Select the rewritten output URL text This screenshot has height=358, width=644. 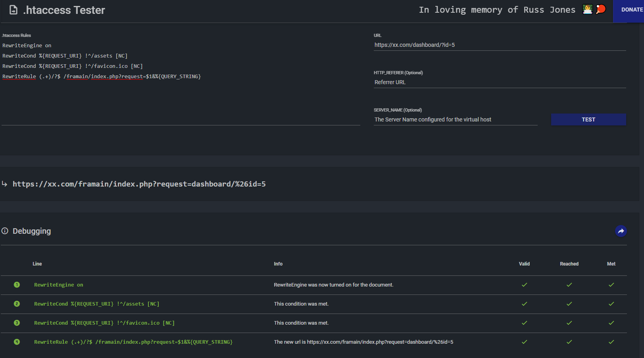click(x=139, y=184)
